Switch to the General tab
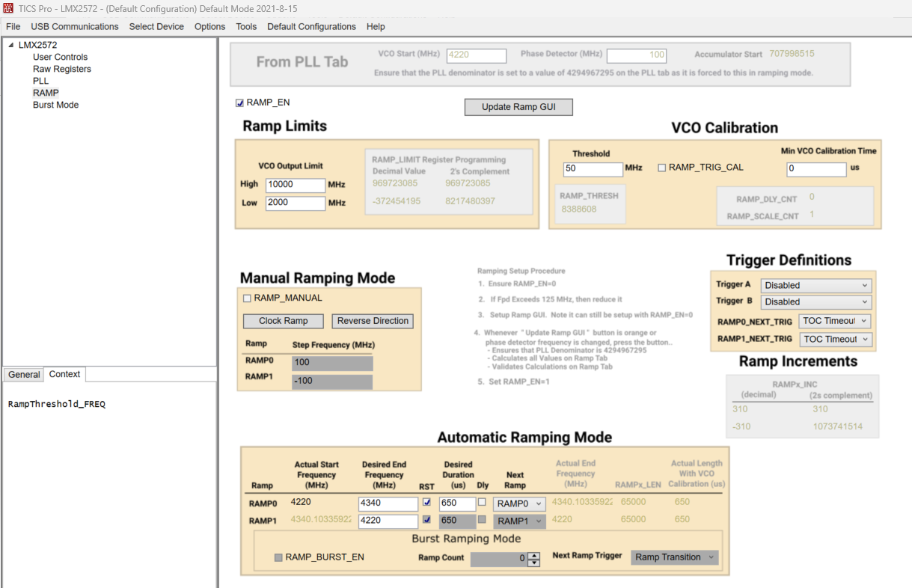The width and height of the screenshot is (912, 588). pyautogui.click(x=24, y=375)
